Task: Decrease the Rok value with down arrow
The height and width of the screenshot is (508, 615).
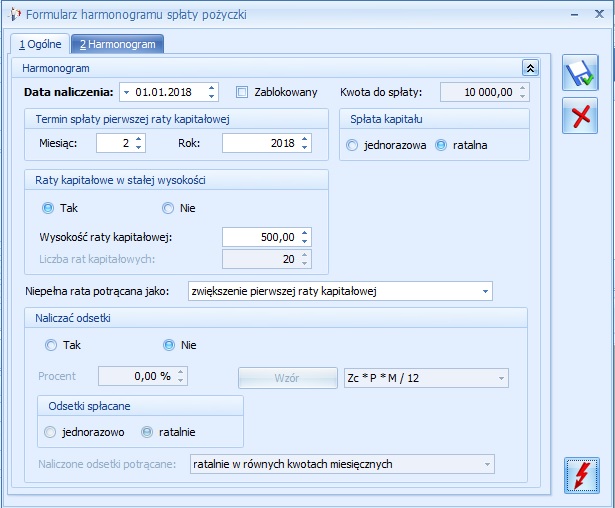Action: pyautogui.click(x=305, y=147)
